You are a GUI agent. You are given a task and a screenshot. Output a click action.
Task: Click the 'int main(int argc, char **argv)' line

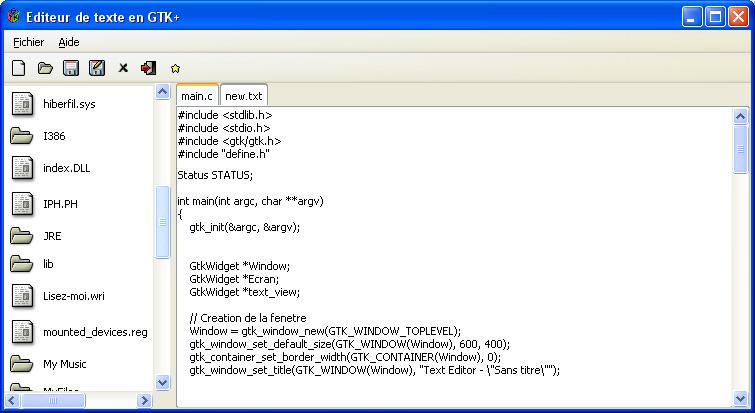(250, 201)
